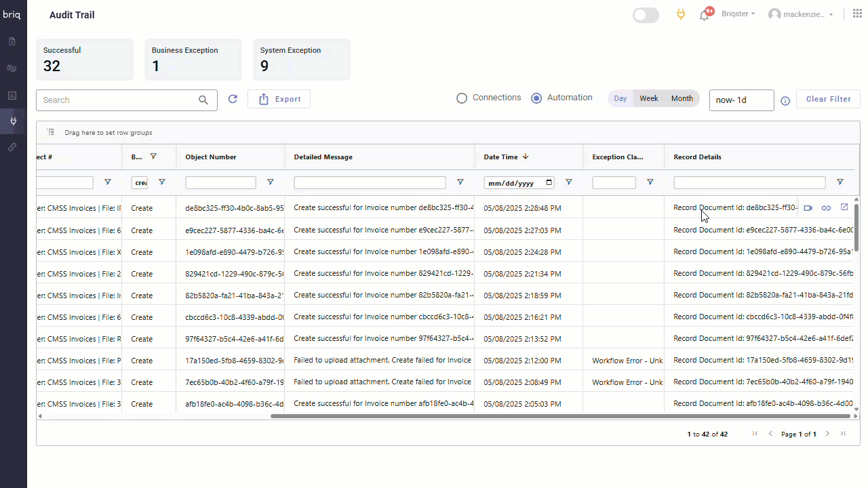868x488 pixels.
Task: Open notifications bell with 9+ badge
Action: (705, 14)
